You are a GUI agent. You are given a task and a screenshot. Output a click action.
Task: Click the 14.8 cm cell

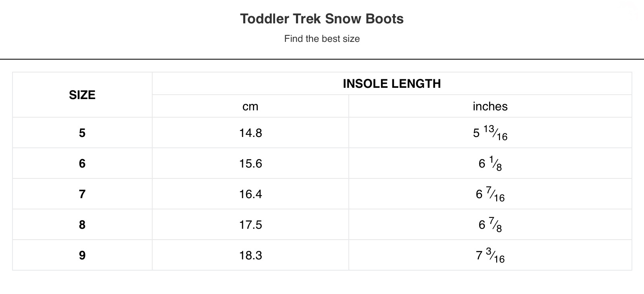tap(250, 133)
